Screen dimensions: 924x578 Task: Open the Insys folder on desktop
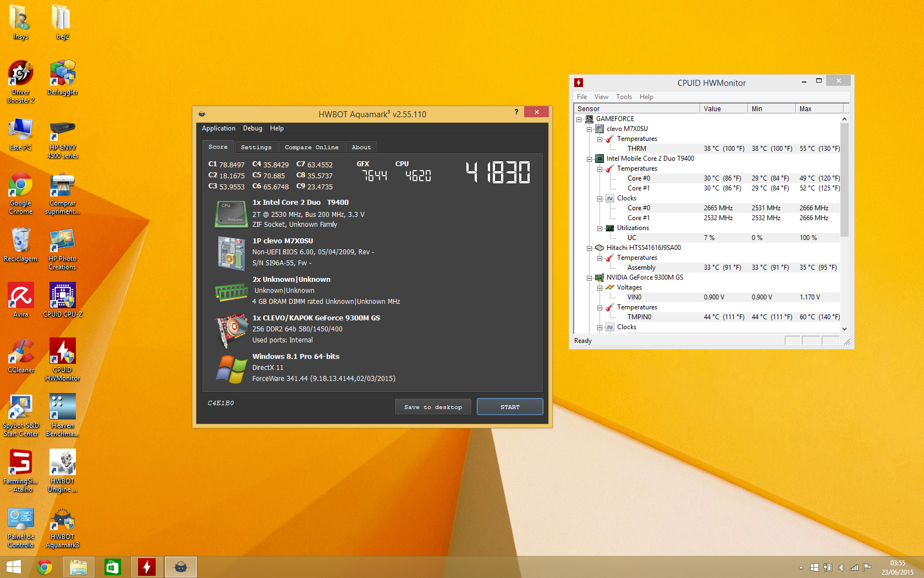click(x=20, y=22)
